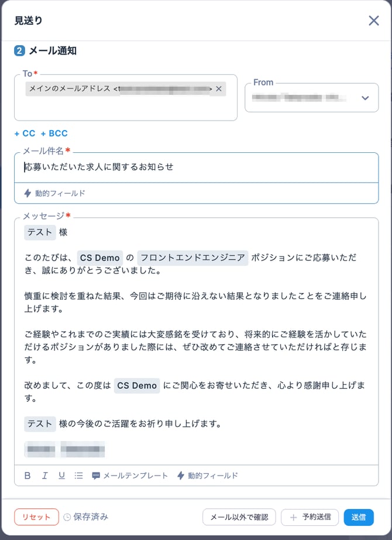Add 動的フィールド to the subject line
The width and height of the screenshot is (392, 540).
point(54,193)
